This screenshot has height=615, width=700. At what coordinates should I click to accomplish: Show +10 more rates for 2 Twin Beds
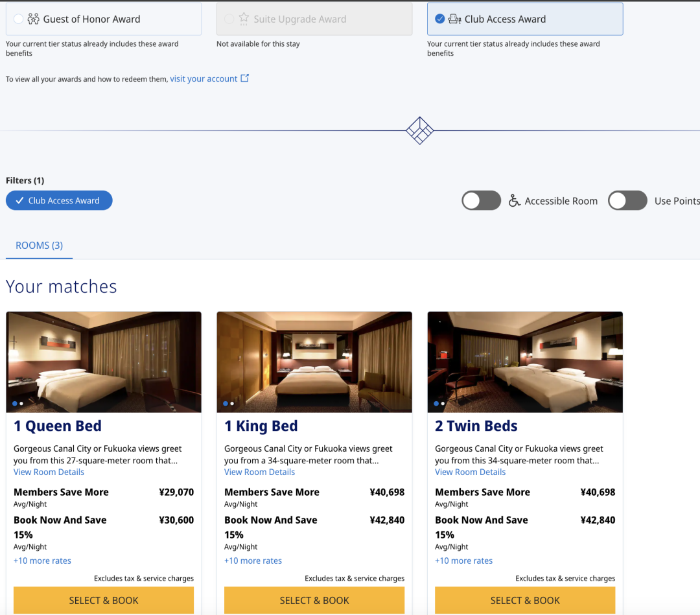[x=463, y=561]
